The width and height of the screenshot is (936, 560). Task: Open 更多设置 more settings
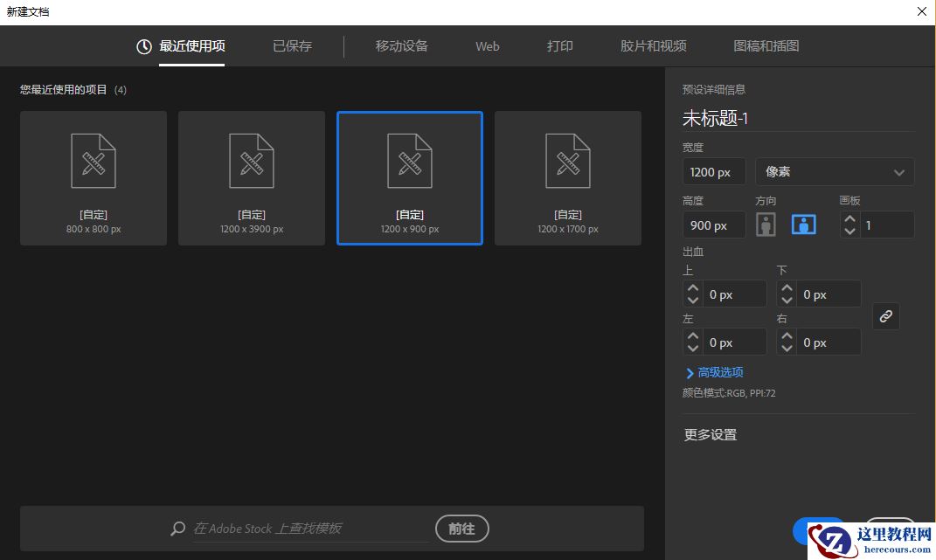coord(711,434)
